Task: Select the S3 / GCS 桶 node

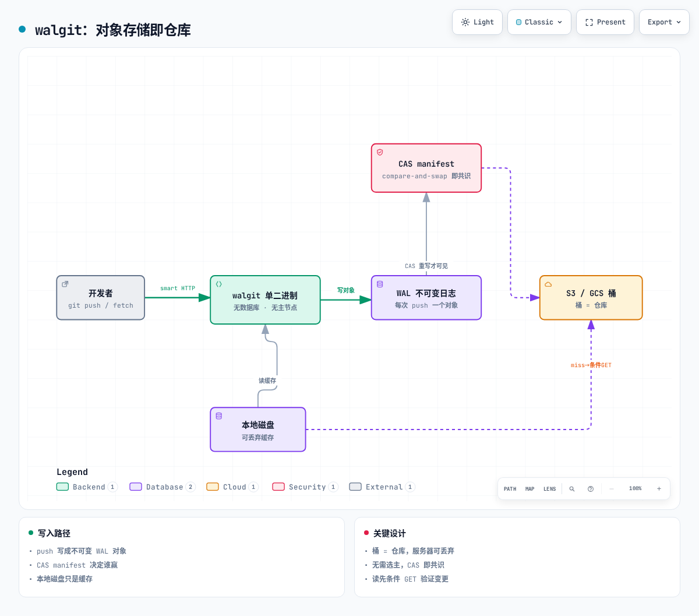Action: point(591,298)
